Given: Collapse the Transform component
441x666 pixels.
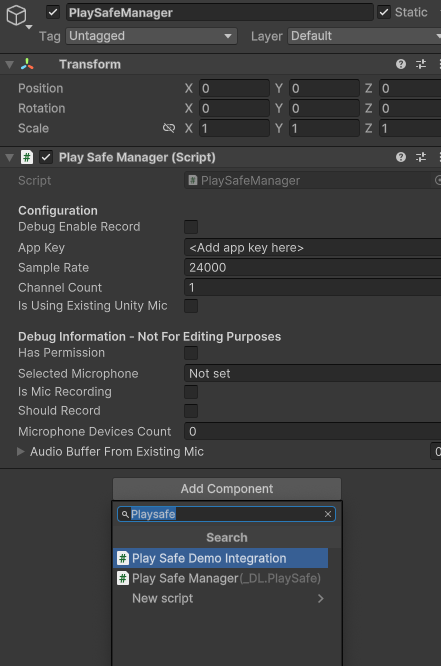Looking at the screenshot, I should [9, 65].
